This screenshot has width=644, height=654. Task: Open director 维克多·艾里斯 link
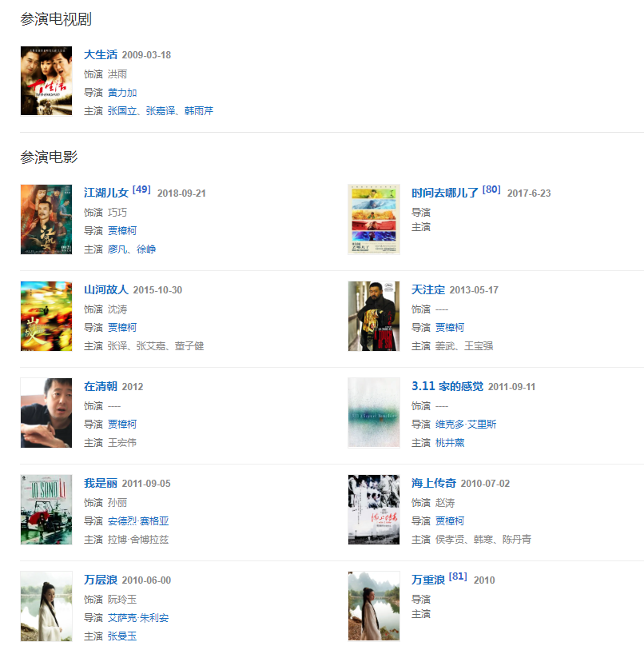466,425
